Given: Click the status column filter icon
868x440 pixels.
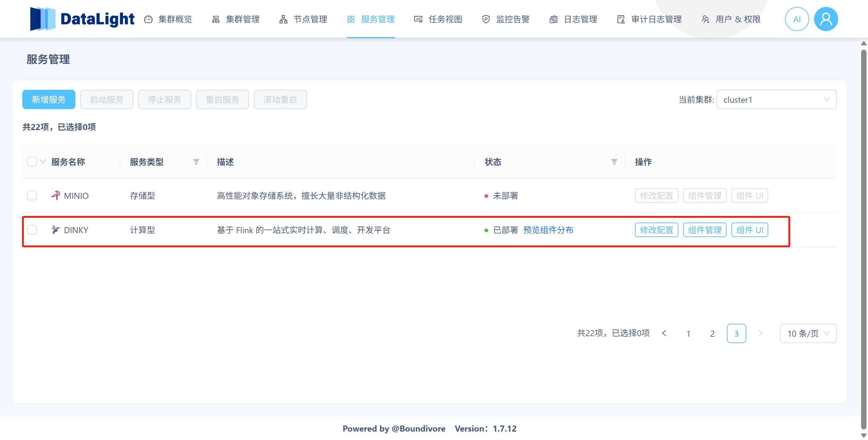Looking at the screenshot, I should point(614,162).
